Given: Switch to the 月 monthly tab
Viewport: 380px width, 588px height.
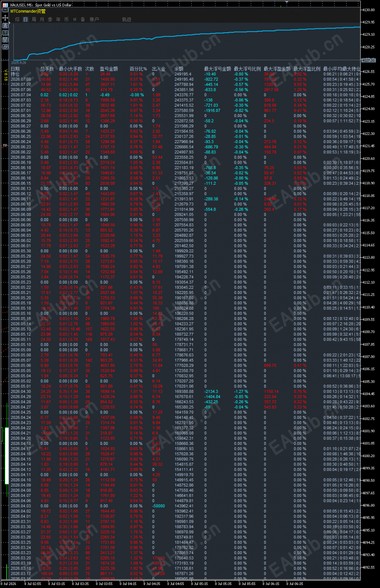Looking at the screenshot, I should 42,19.
